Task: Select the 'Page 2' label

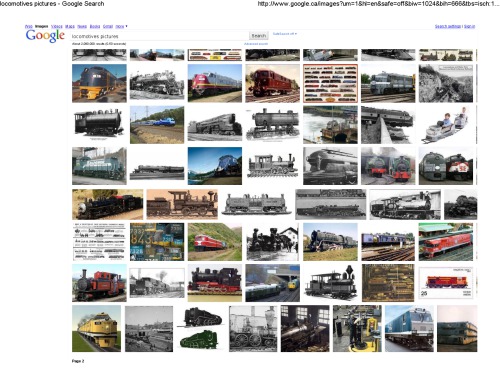Action: [x=78, y=361]
